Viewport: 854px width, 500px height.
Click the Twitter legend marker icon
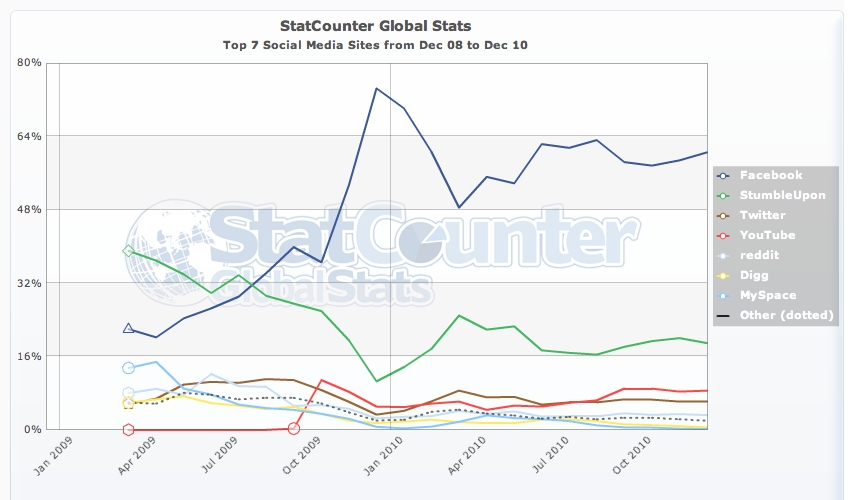[722, 215]
